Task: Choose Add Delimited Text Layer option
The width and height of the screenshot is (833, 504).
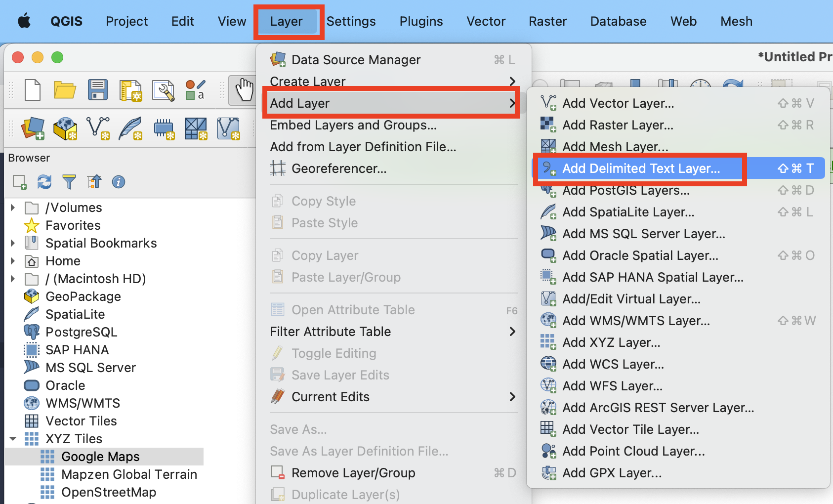Action: tap(641, 168)
